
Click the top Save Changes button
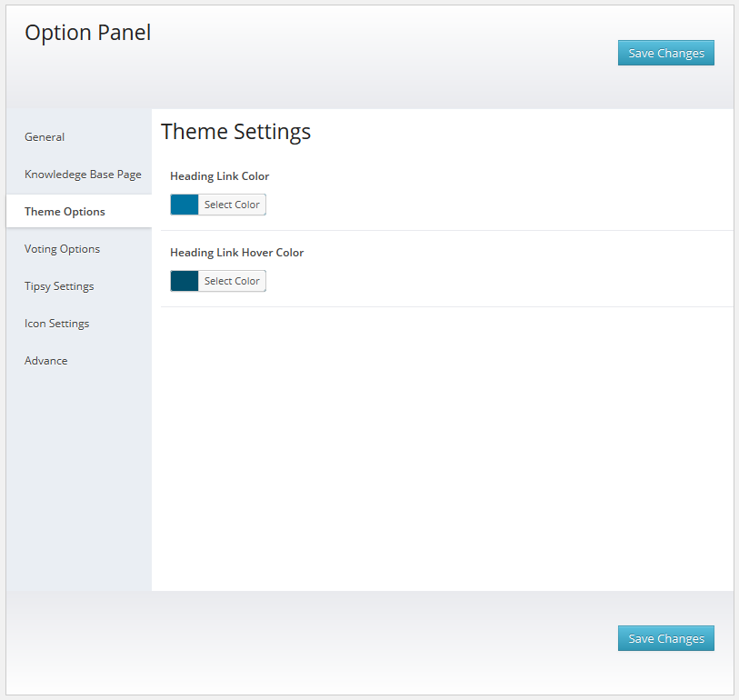click(665, 53)
